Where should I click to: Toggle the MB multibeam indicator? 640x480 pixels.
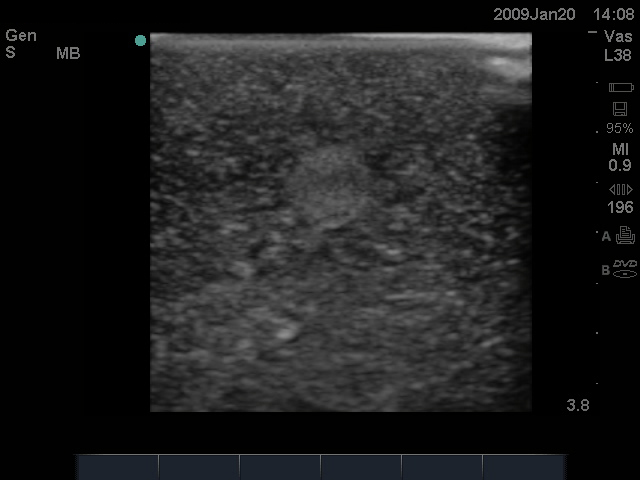(x=68, y=53)
